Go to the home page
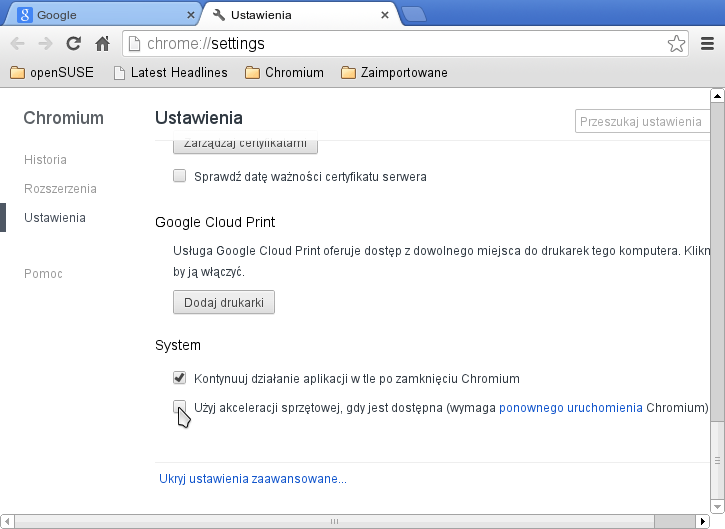 tap(102, 44)
